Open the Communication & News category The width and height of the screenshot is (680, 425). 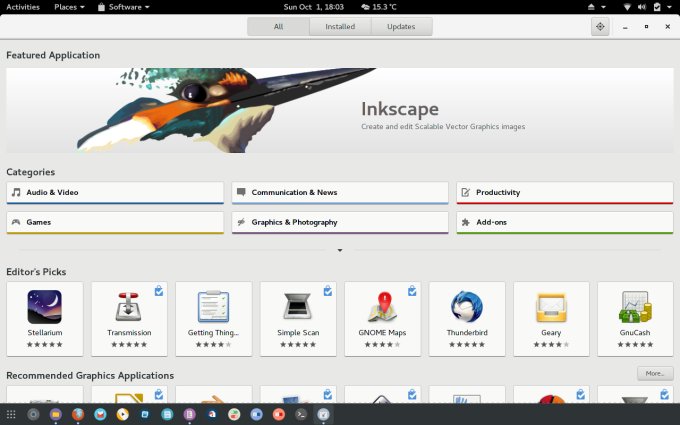pos(340,193)
